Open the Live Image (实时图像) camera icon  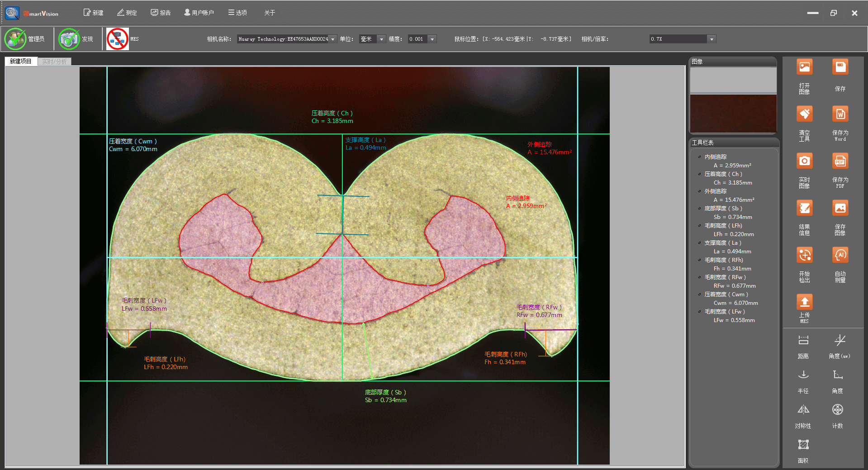click(804, 161)
